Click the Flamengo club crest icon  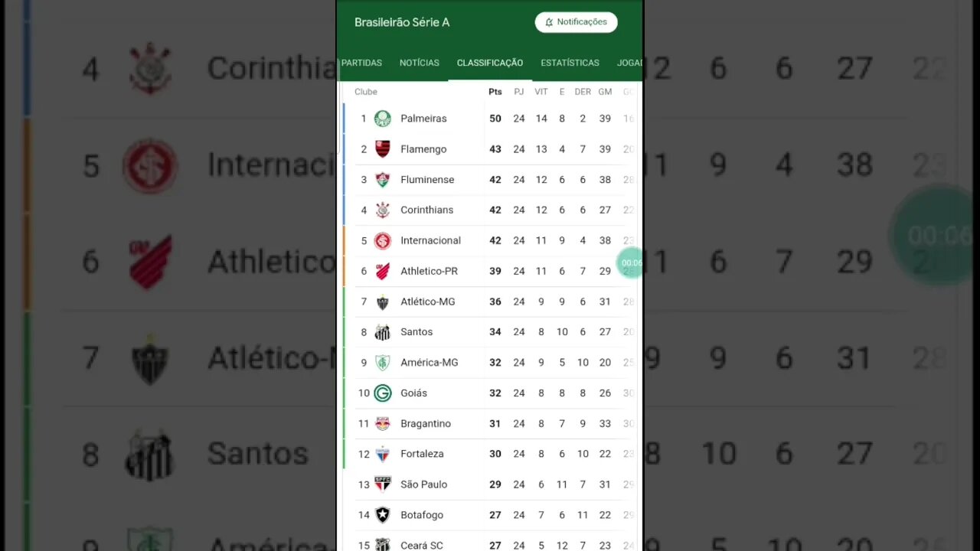tap(382, 149)
